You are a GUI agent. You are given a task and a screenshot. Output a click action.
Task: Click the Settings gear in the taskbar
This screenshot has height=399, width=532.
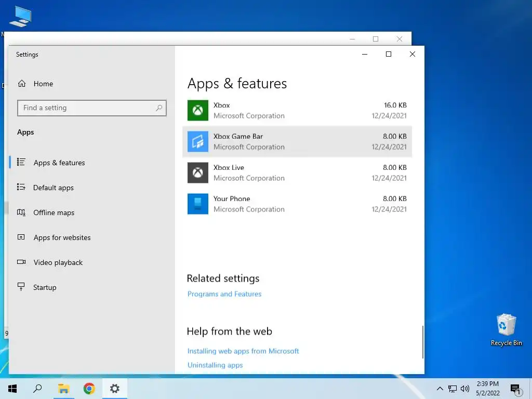[115, 389]
